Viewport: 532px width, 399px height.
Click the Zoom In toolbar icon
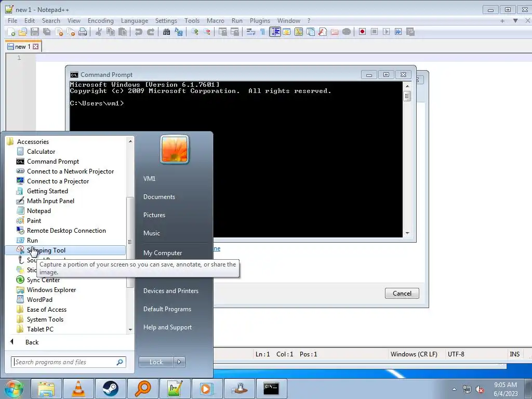[195, 32]
